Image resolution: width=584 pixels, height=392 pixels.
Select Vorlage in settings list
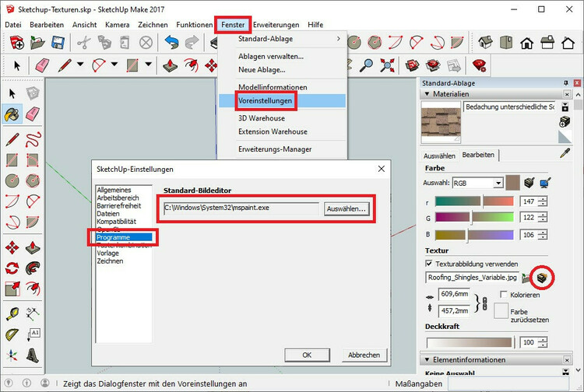click(x=108, y=253)
